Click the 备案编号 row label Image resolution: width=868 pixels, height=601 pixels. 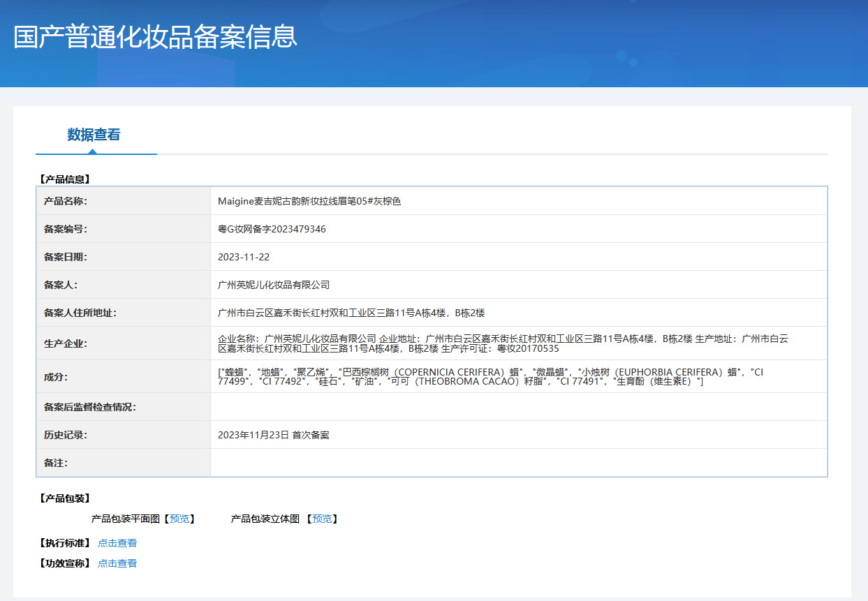pyautogui.click(x=66, y=229)
